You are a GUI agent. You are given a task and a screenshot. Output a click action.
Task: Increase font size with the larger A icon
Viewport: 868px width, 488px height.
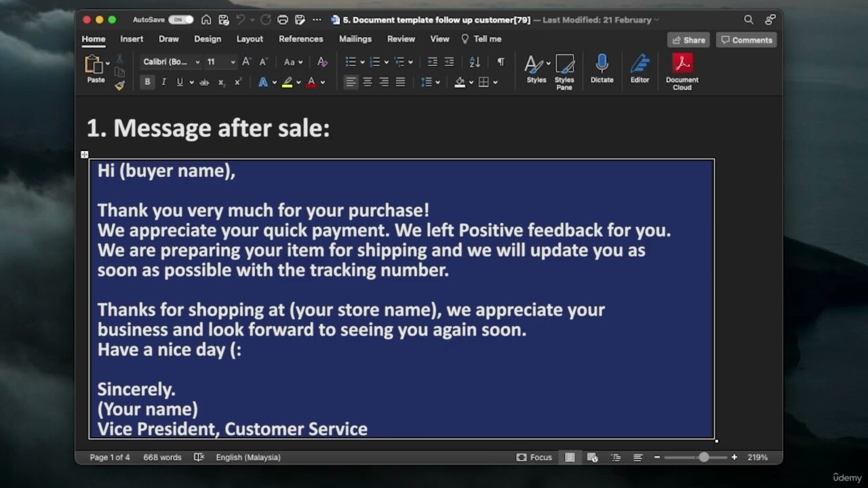[x=247, y=62]
